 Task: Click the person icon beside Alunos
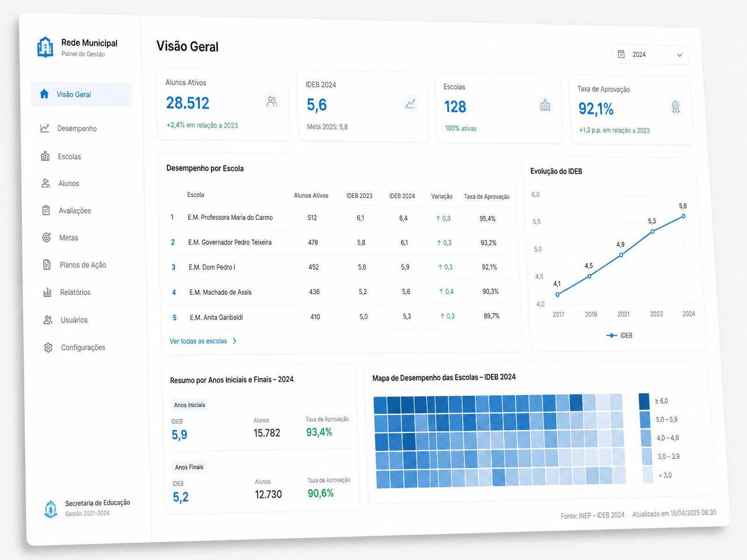[x=46, y=183]
